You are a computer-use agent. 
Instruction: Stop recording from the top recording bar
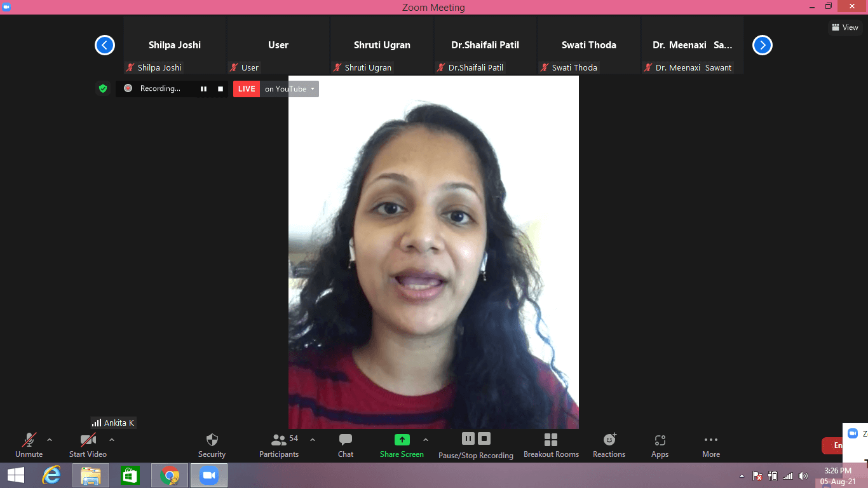(220, 89)
